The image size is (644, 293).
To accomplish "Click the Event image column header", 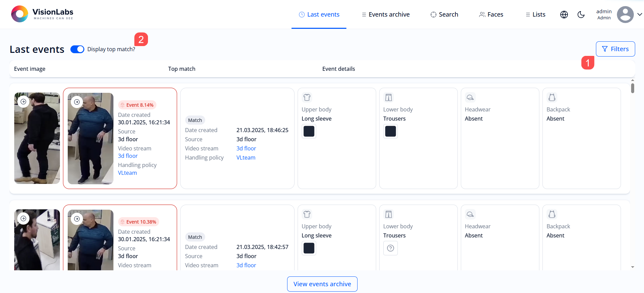I will tap(30, 69).
